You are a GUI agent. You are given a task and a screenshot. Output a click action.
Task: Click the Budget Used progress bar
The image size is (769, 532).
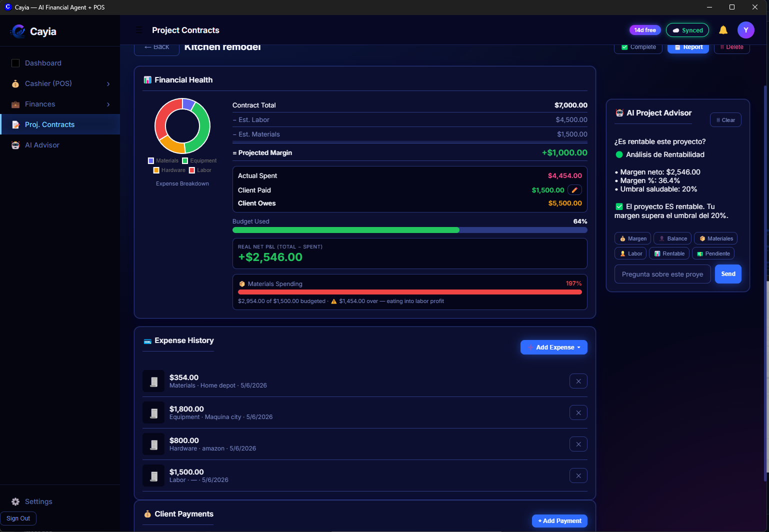(410, 230)
